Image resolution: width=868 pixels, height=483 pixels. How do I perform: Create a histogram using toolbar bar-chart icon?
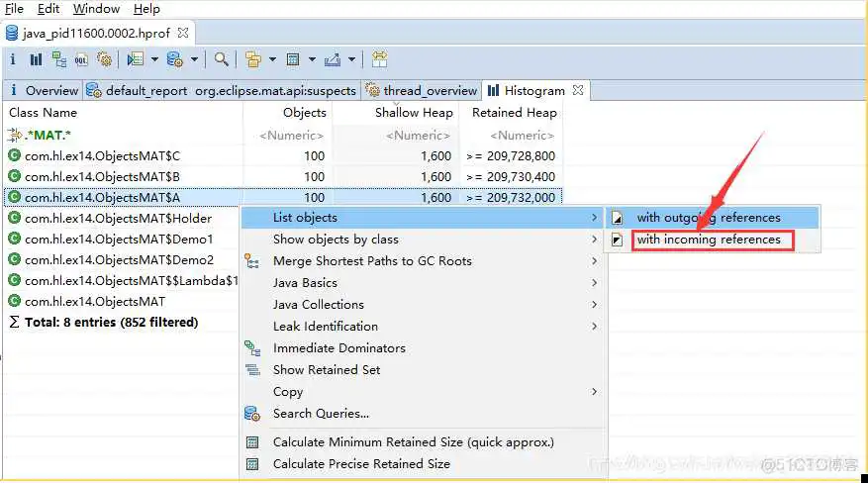pyautogui.click(x=36, y=59)
